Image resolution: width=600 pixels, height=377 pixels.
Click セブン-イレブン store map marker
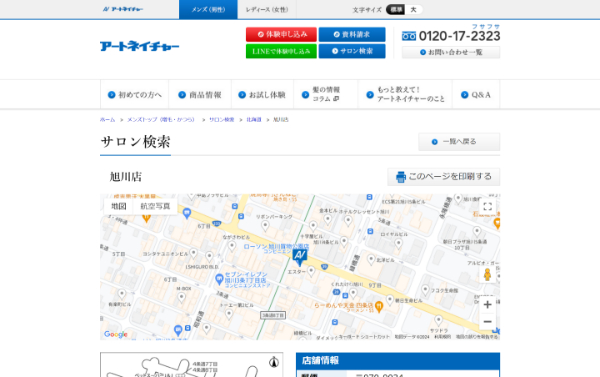pos(219,279)
